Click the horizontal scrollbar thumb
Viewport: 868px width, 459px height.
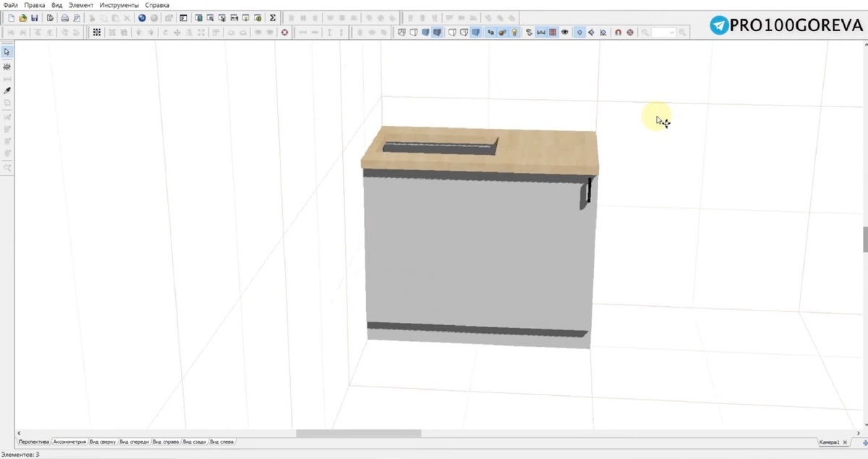pos(358,433)
